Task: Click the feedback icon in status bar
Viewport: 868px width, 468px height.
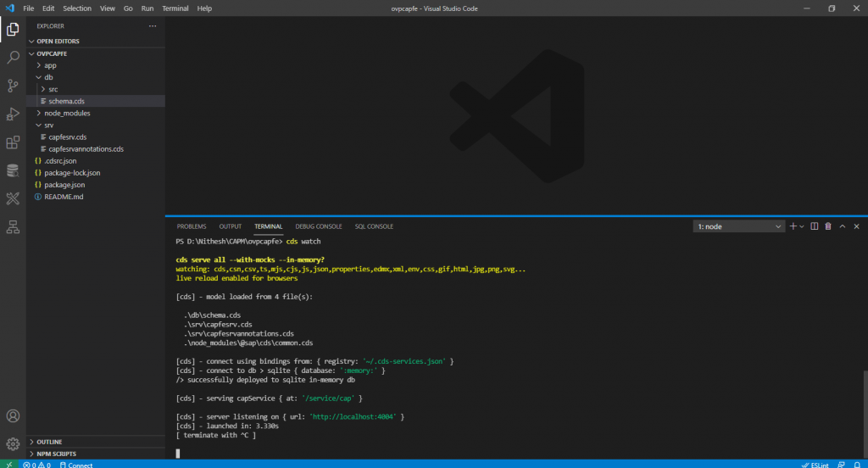Action: (841, 465)
